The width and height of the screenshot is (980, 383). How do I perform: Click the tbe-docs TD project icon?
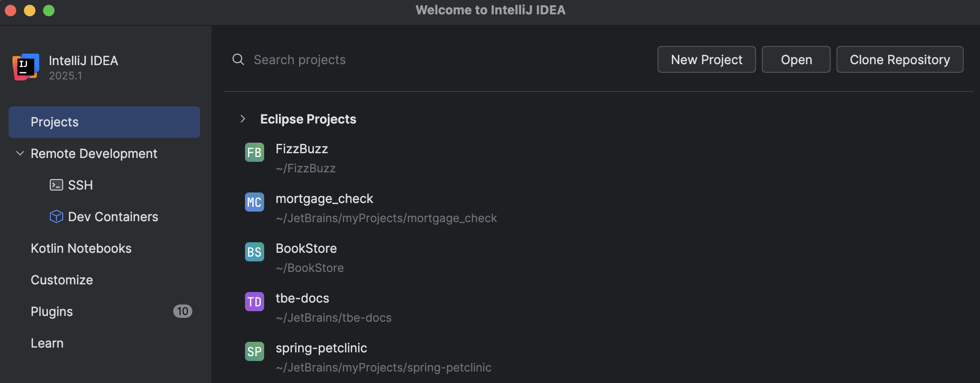pyautogui.click(x=254, y=302)
